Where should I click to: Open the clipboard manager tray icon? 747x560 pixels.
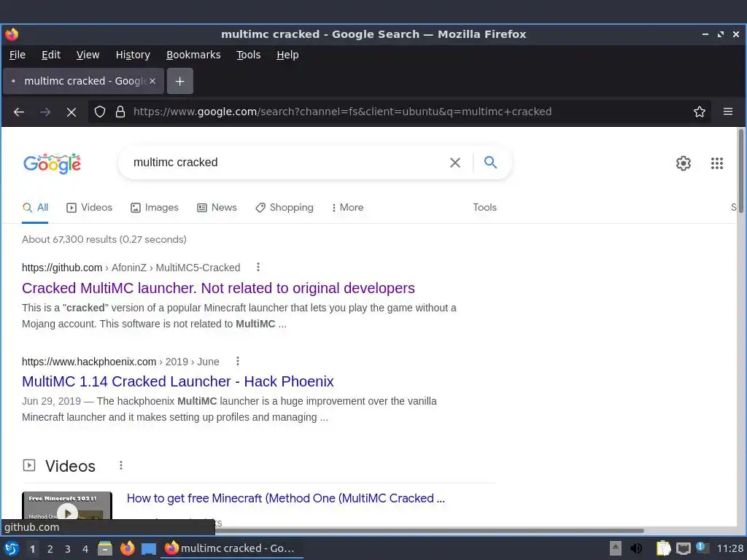pyautogui.click(x=663, y=548)
